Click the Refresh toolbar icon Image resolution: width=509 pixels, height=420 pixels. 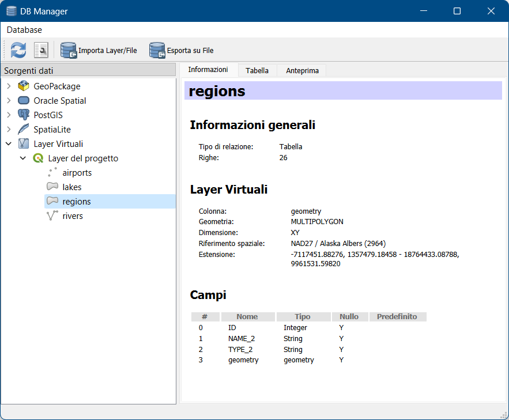point(18,50)
